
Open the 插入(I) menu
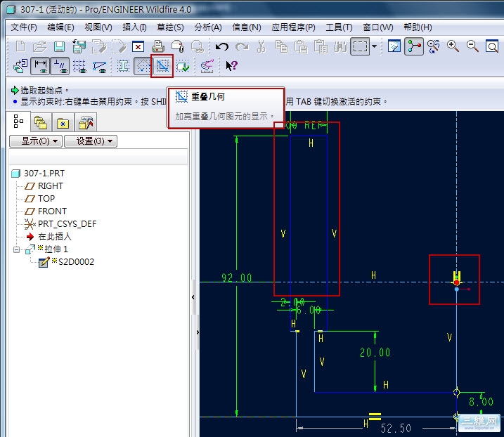134,27
